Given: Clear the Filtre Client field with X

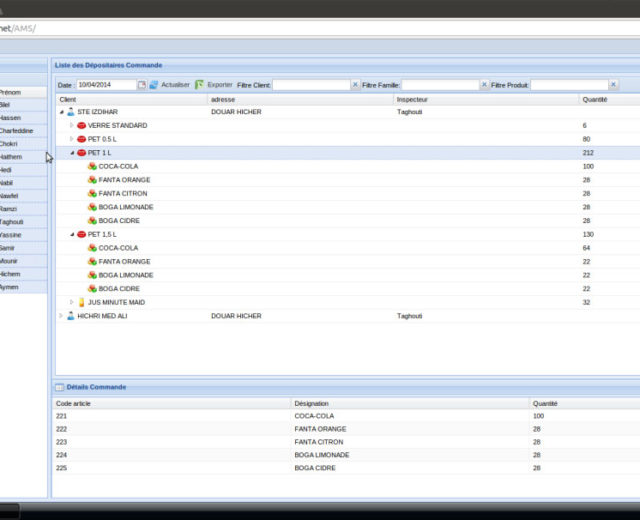Looking at the screenshot, I should (x=354, y=85).
